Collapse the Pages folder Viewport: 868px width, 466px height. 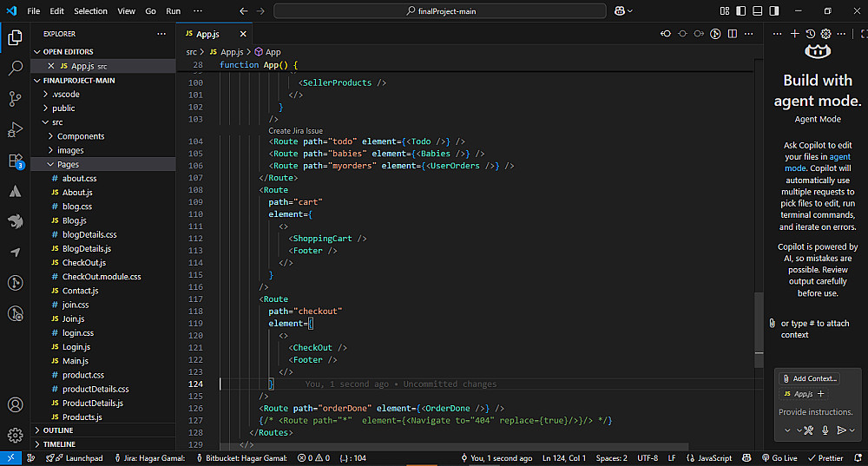[68, 164]
